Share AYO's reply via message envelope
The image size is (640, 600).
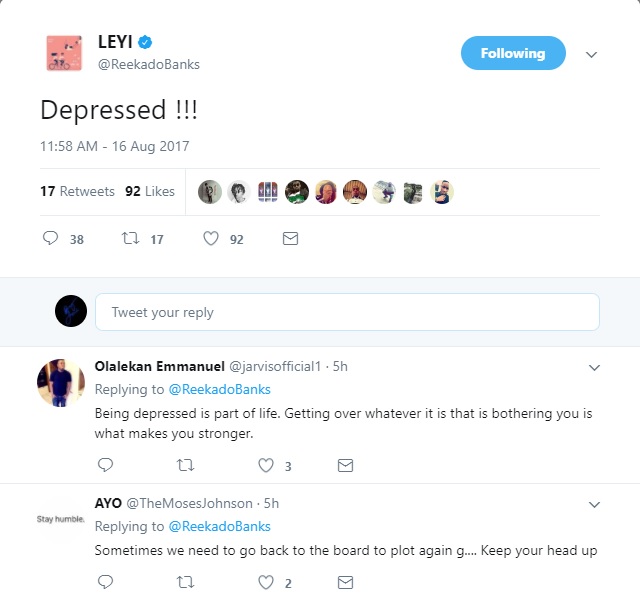pos(345,582)
